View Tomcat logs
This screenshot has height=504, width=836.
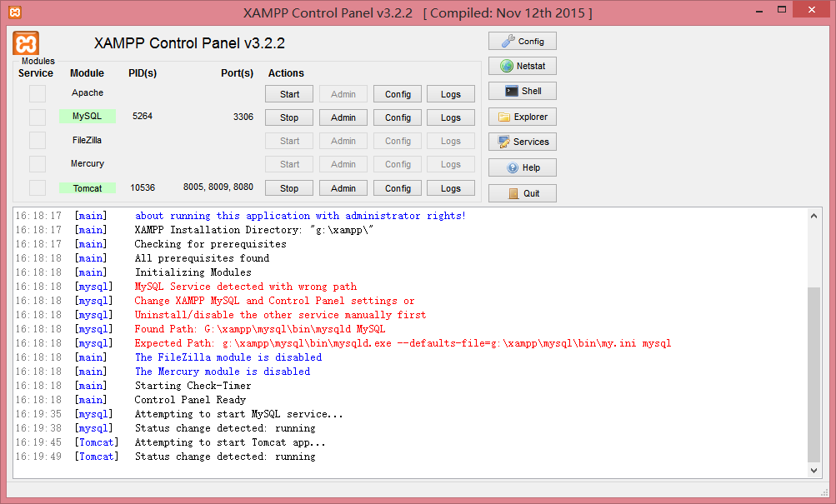click(x=450, y=187)
